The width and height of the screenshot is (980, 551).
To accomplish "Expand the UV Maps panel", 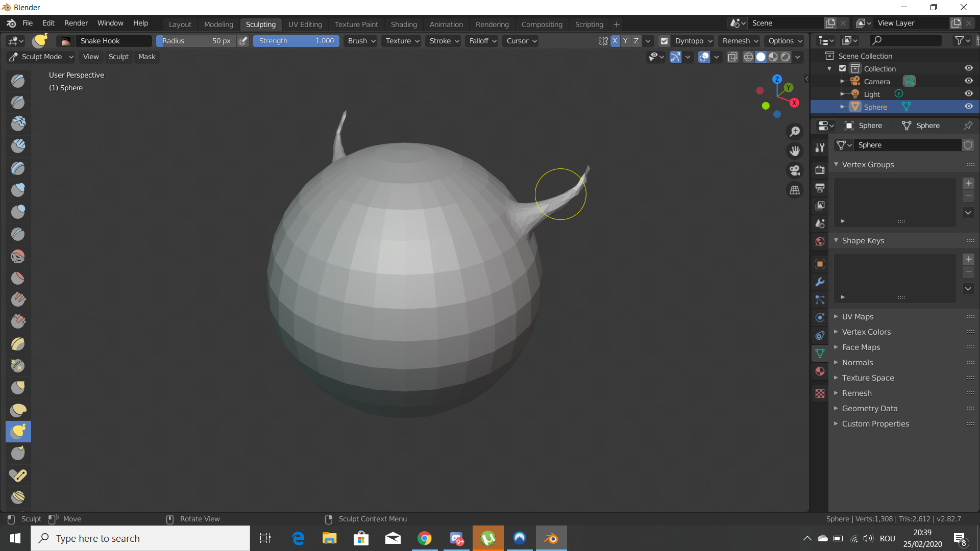I will coord(857,316).
